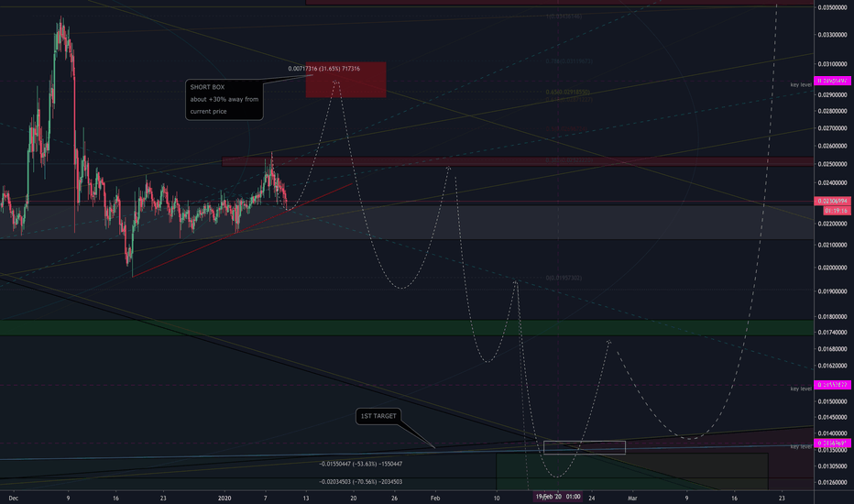Viewport: 854px width, 504px height.
Task: Click the 0.01500000 price axis label
Action: click(x=832, y=402)
